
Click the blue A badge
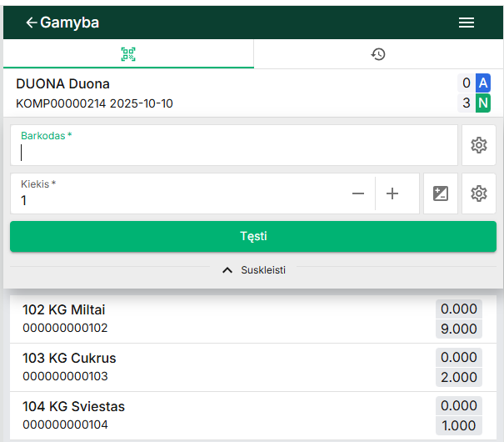(483, 83)
